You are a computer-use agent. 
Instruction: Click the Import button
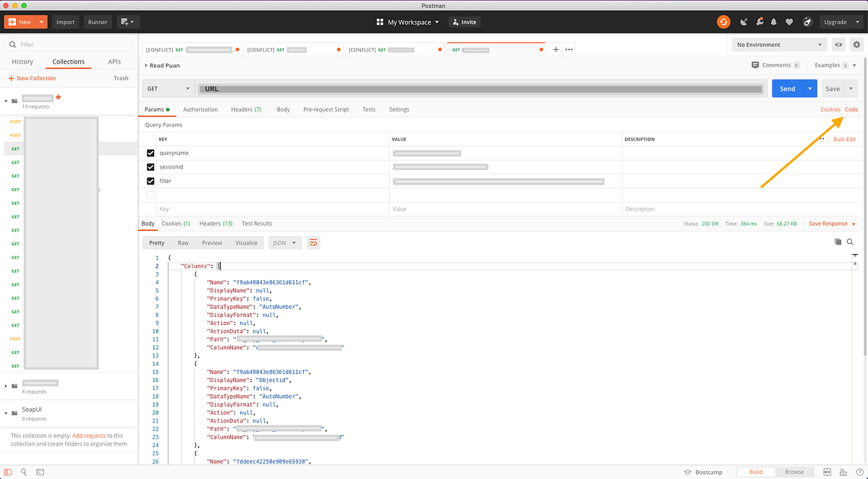click(65, 22)
